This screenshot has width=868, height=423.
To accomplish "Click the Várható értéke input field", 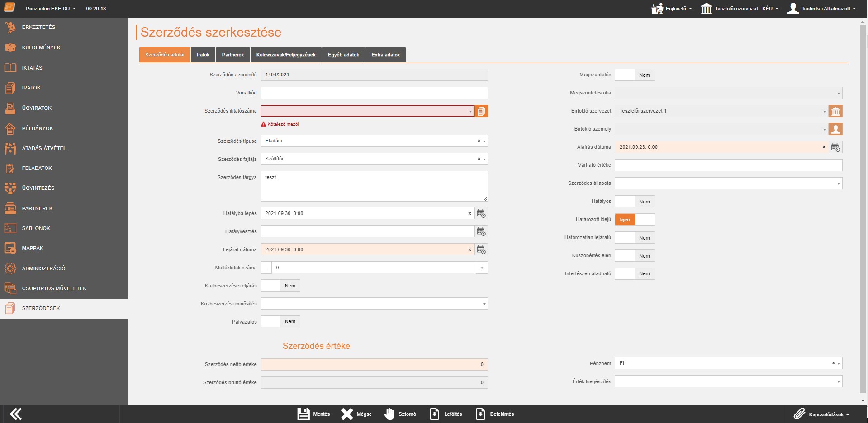I will coord(728,165).
